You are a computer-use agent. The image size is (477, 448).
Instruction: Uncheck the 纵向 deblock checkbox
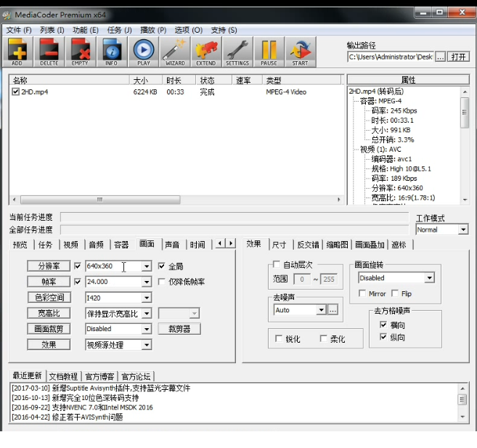point(383,337)
